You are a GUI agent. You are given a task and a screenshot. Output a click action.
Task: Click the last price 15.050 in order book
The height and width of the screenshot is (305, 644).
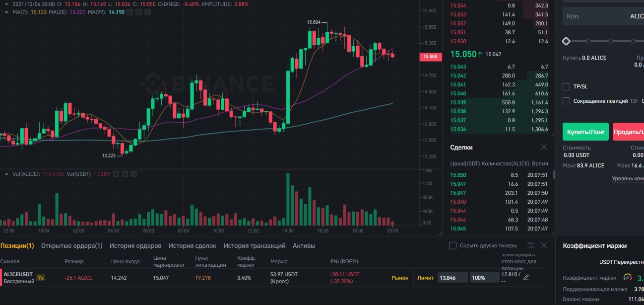[463, 54]
